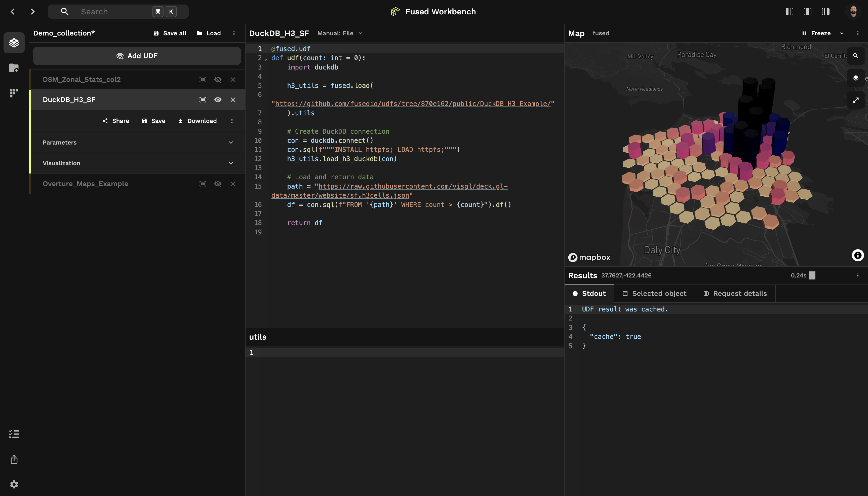The height and width of the screenshot is (496, 868).
Task: Click execution time indicator square
Action: [x=812, y=275]
